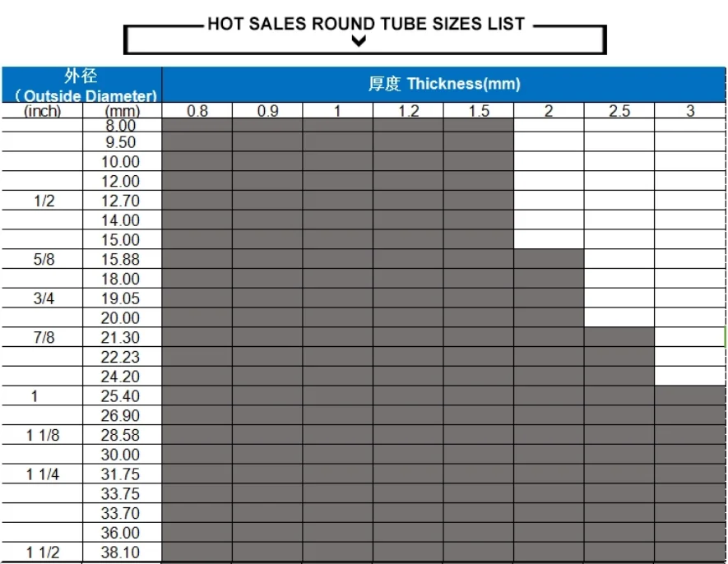Select the 25.40 mm diameter cell

pyautogui.click(x=120, y=396)
